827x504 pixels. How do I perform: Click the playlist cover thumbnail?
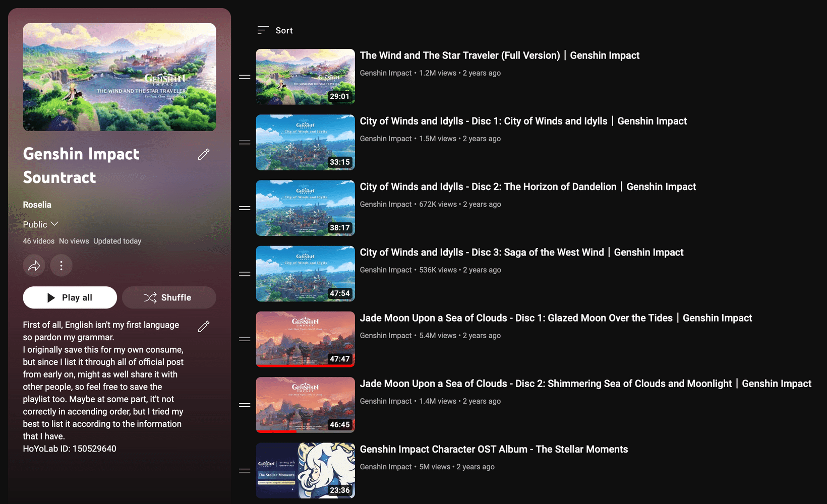(x=119, y=77)
